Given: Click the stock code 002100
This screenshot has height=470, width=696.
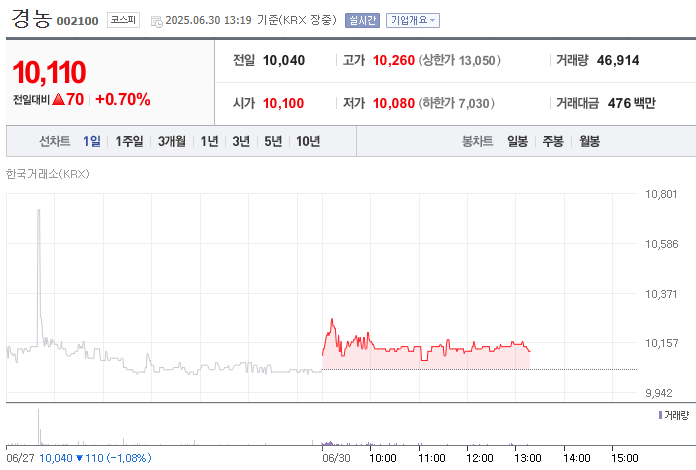Looking at the screenshot, I should [77, 21].
